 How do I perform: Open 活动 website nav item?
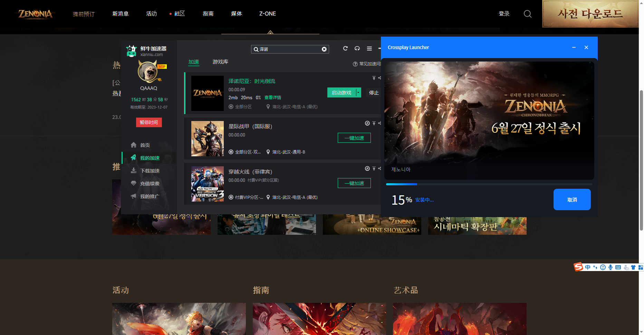[x=152, y=14]
